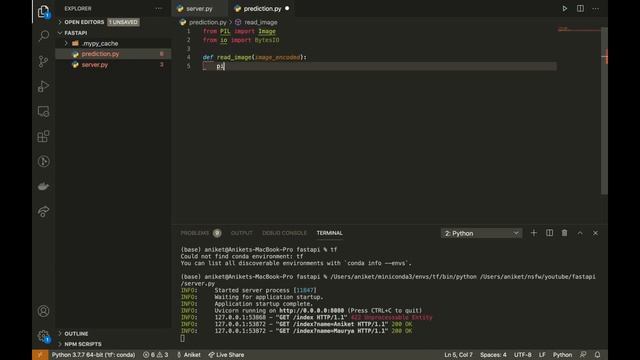Expand the NPM Scripts section
Viewport: 640px width, 360px height.
[x=83, y=344]
